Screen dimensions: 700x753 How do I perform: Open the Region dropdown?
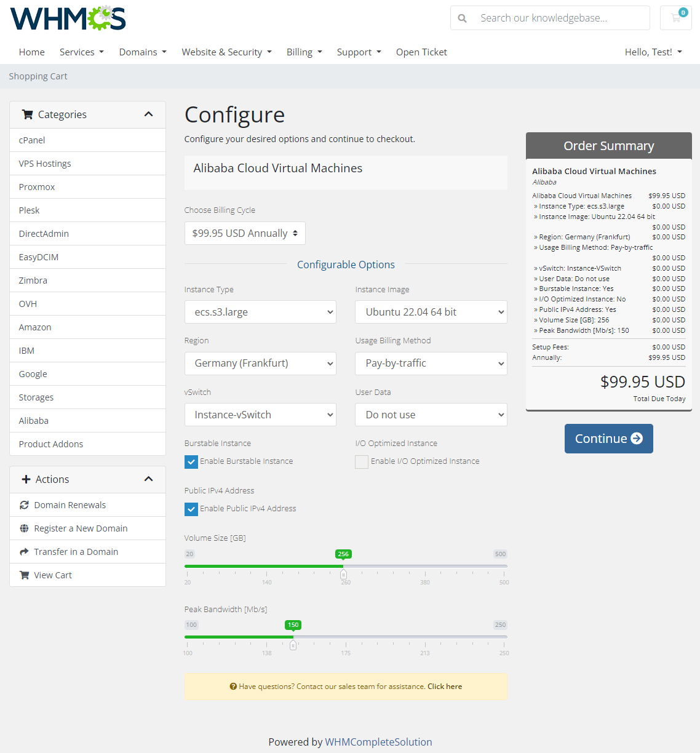(x=260, y=364)
